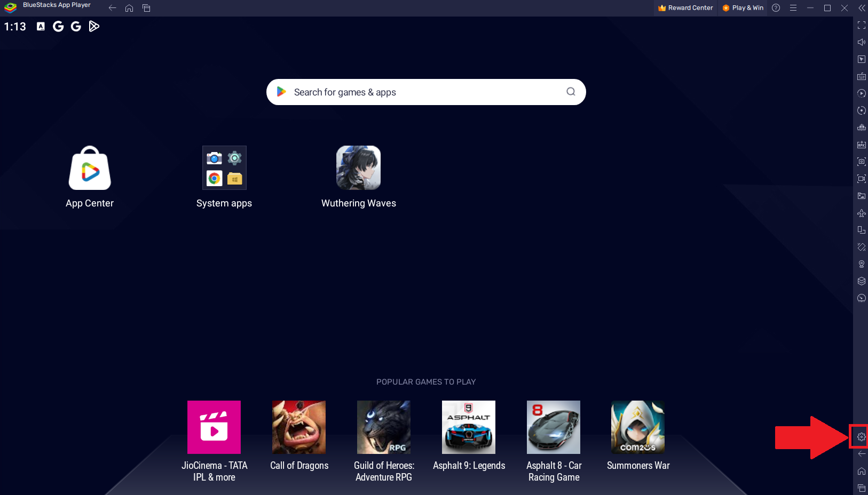This screenshot has width=868, height=495.
Task: Click the 1:13 clock text
Action: pos(15,26)
